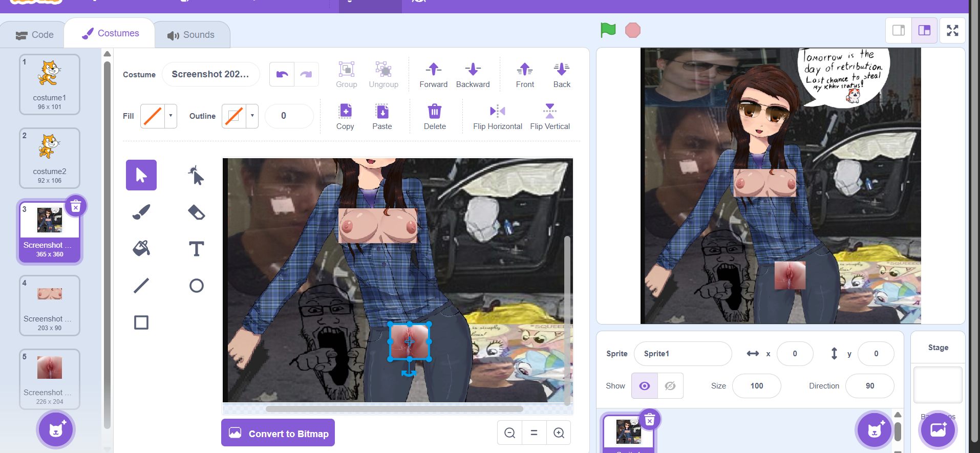The width and height of the screenshot is (980, 453).
Task: Select the Text tool
Action: (196, 249)
